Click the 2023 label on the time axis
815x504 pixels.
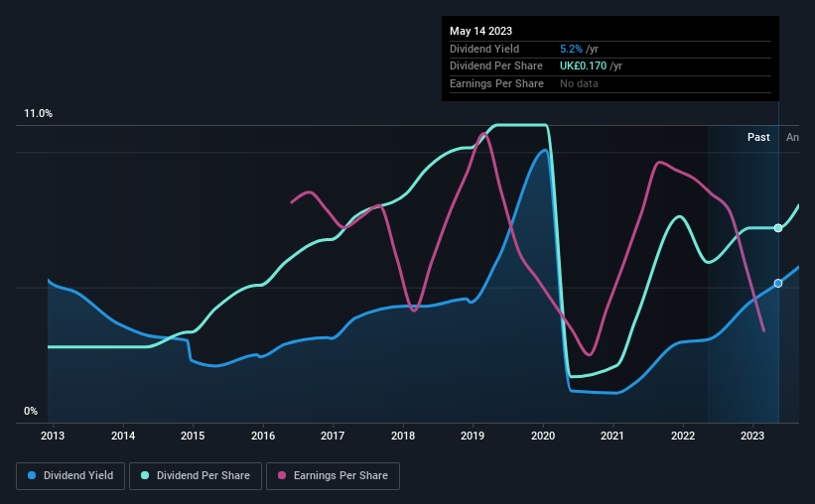point(752,436)
